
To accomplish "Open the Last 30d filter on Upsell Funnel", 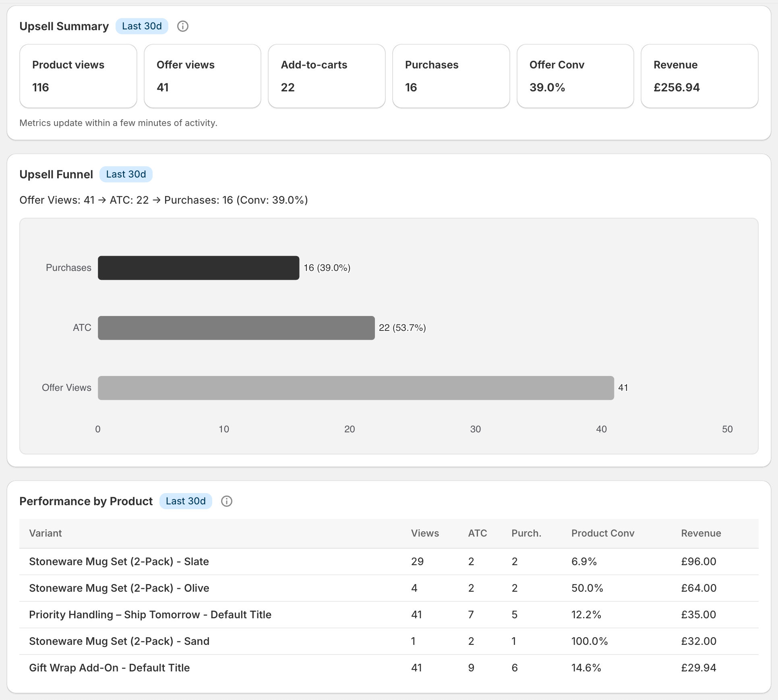I will point(126,174).
